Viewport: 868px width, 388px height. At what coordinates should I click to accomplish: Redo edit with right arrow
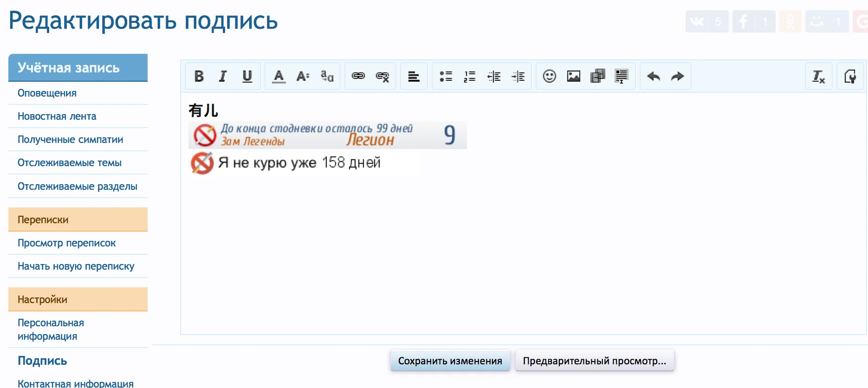click(678, 76)
